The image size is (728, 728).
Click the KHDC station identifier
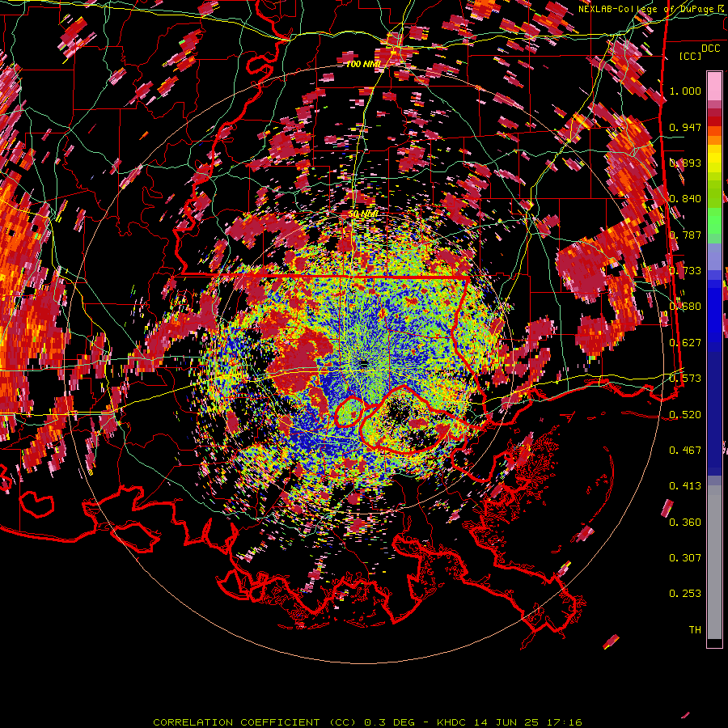click(453, 722)
